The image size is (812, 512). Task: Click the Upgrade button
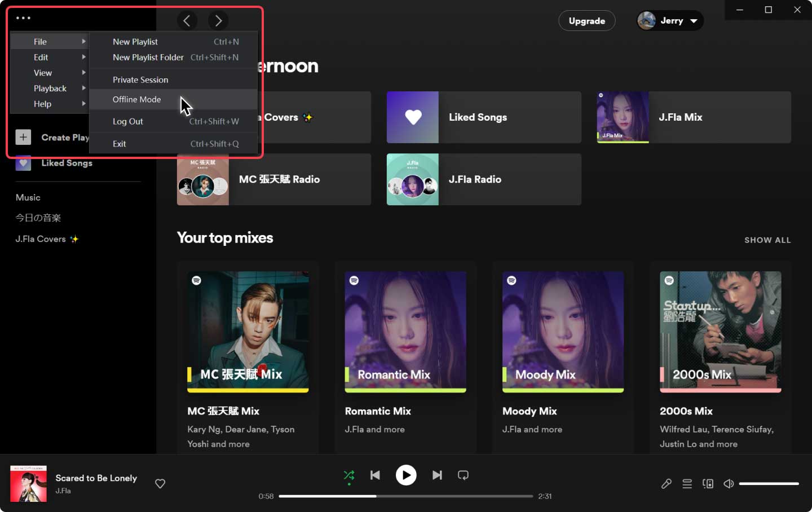(x=586, y=21)
